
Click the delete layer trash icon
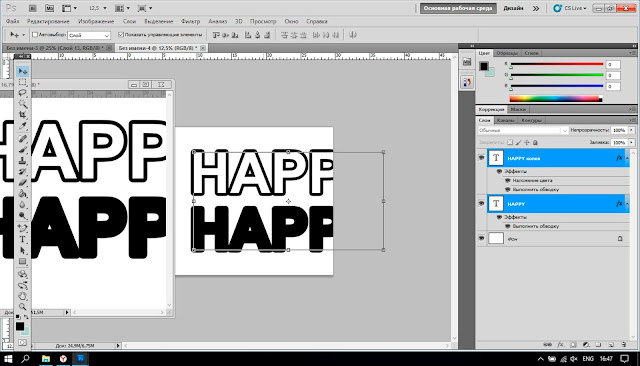624,345
